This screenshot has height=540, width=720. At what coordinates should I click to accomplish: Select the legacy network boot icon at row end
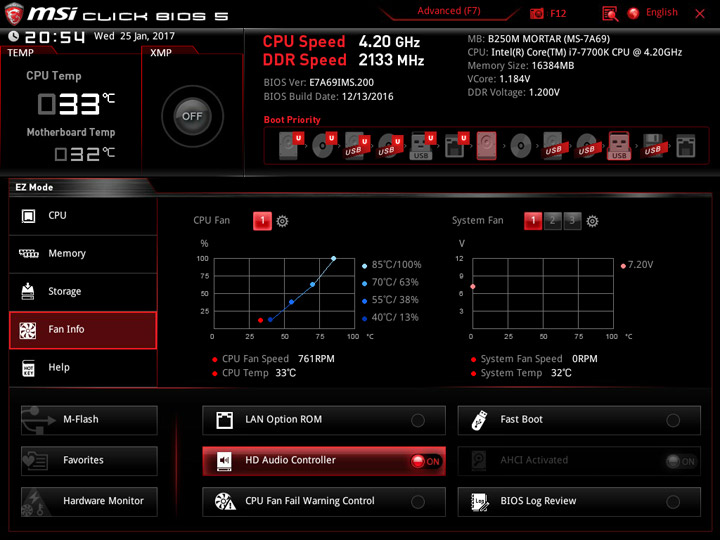click(686, 146)
